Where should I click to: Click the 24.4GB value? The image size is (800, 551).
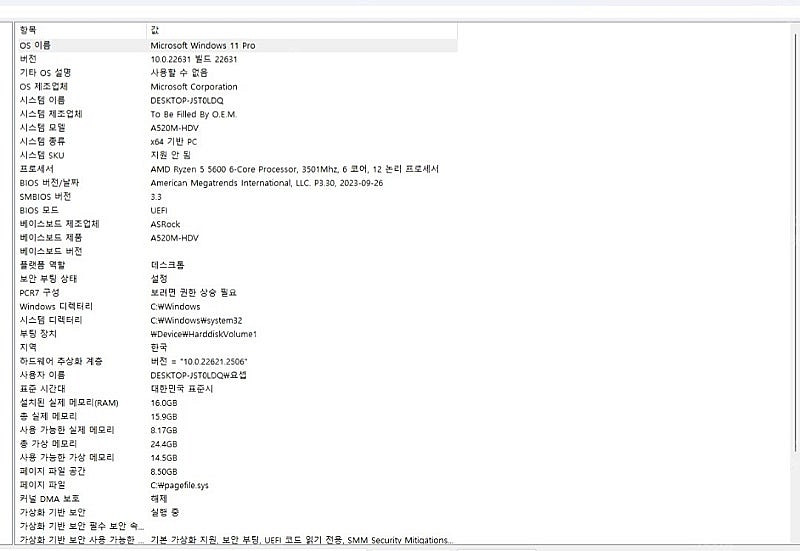[x=164, y=444]
